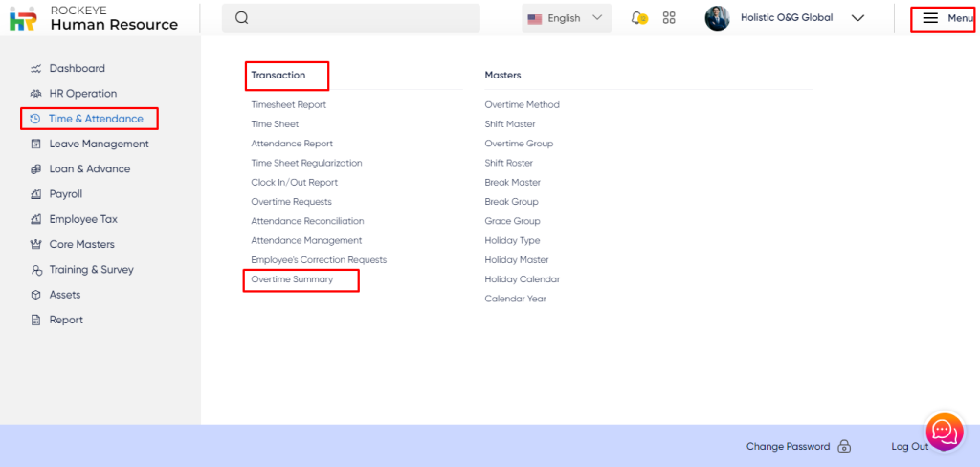Image resolution: width=980 pixels, height=467 pixels.
Task: Open the Holiday Calendar link
Action: click(x=522, y=279)
